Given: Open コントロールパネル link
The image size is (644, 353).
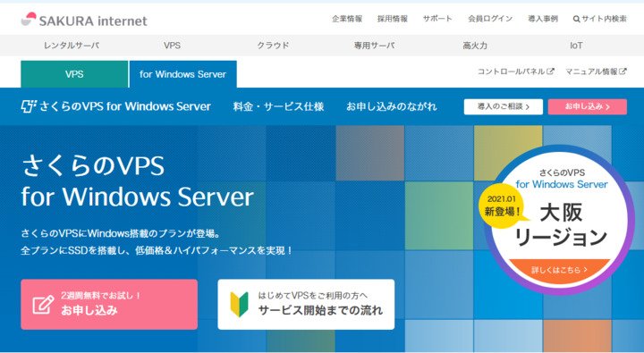Looking at the screenshot, I should point(515,71).
